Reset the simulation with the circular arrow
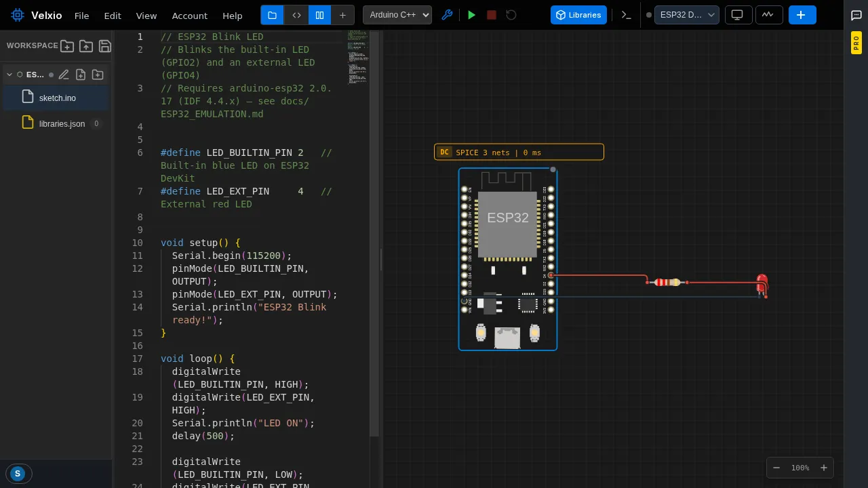 point(511,15)
